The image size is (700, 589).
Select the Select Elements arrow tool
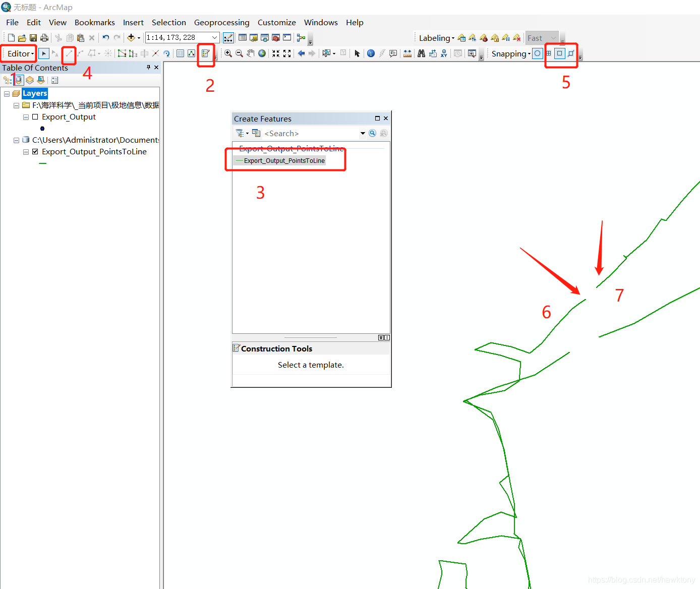(357, 53)
